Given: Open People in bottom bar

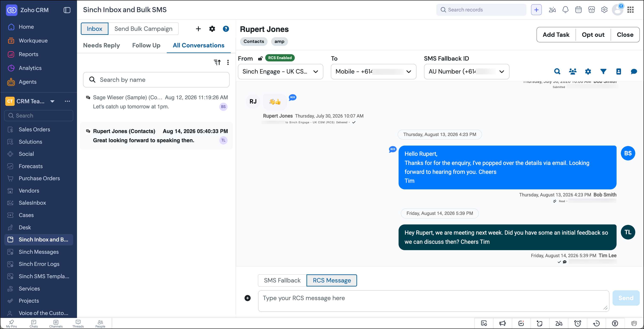Looking at the screenshot, I should coord(100,323).
